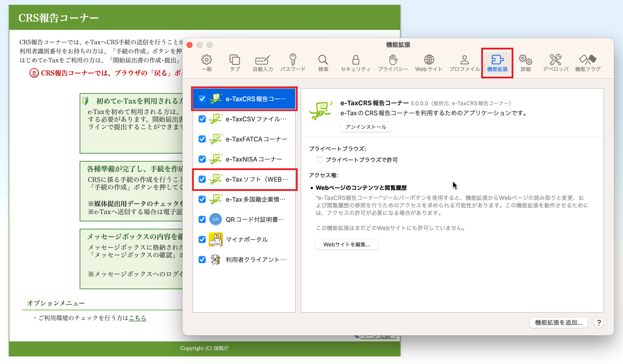Click the 機能拡張を追加... button

pyautogui.click(x=559, y=323)
